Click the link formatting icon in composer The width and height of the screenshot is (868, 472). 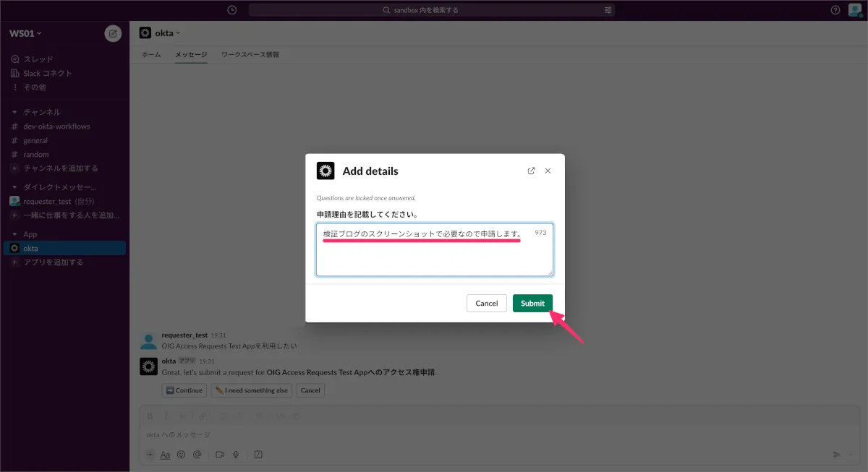pos(203,416)
